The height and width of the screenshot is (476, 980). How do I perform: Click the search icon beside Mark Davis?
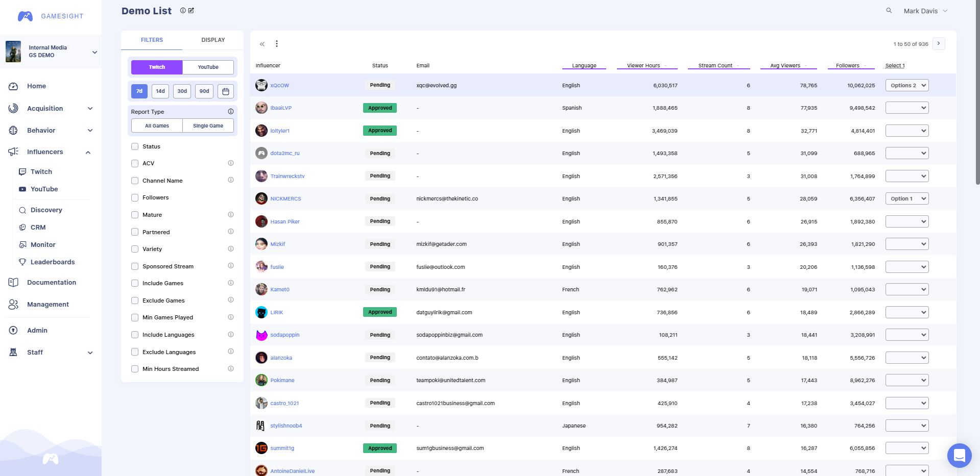889,11
